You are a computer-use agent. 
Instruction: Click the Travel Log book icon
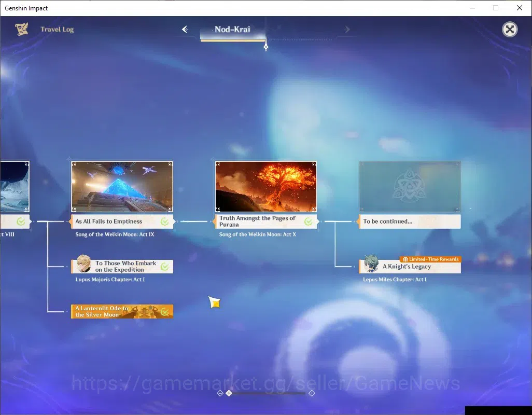click(x=21, y=29)
